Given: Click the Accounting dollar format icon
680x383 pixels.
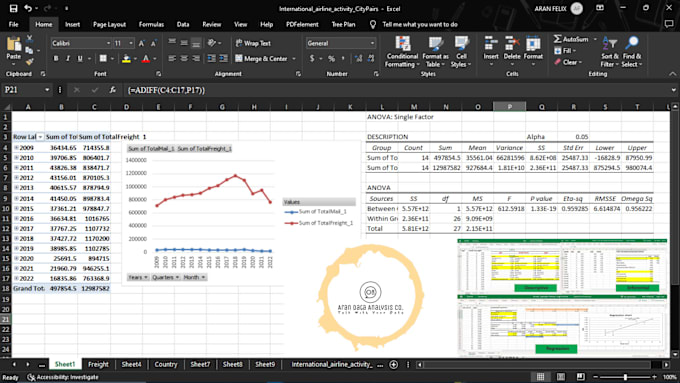Looking at the screenshot, I should 312,58.
